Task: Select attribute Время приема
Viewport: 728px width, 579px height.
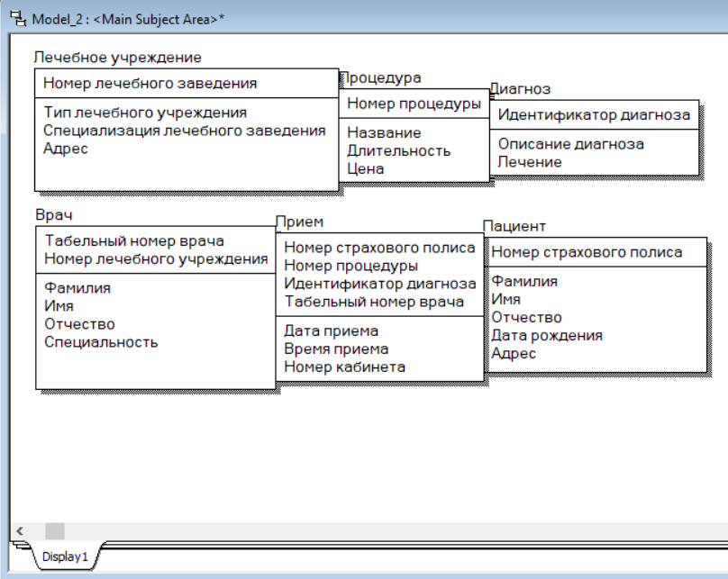Action: tap(336, 349)
